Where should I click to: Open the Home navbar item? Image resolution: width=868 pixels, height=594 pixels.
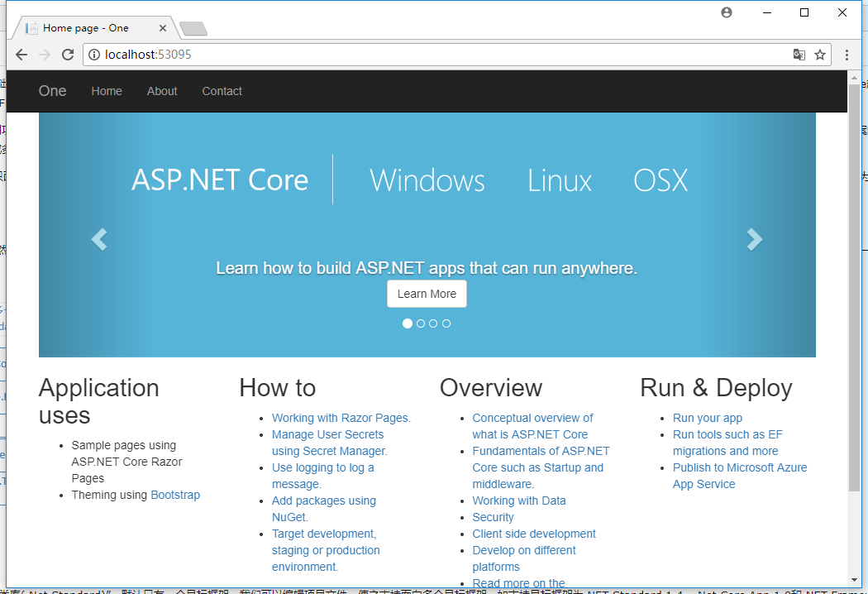tap(107, 91)
